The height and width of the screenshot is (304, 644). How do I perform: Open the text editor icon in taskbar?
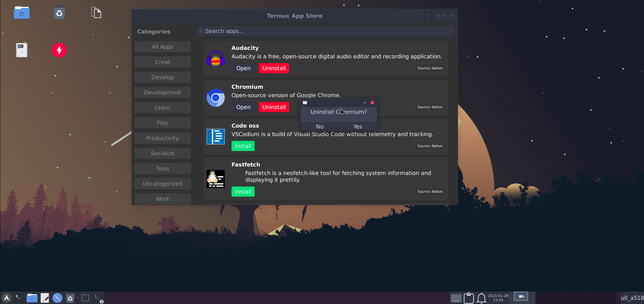(x=45, y=298)
